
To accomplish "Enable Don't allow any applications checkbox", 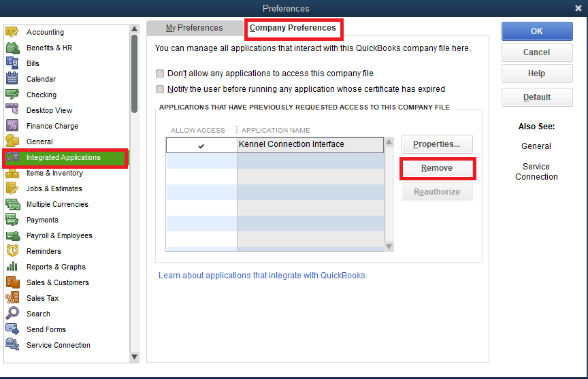I will click(160, 73).
